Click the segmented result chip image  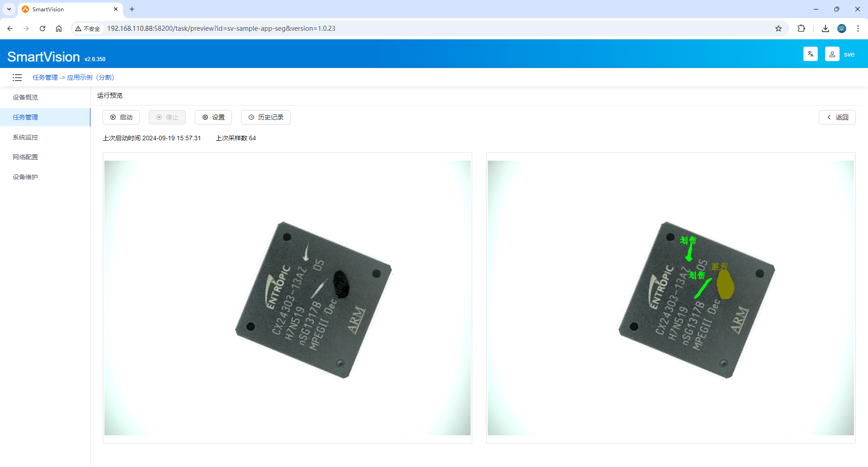tap(671, 298)
